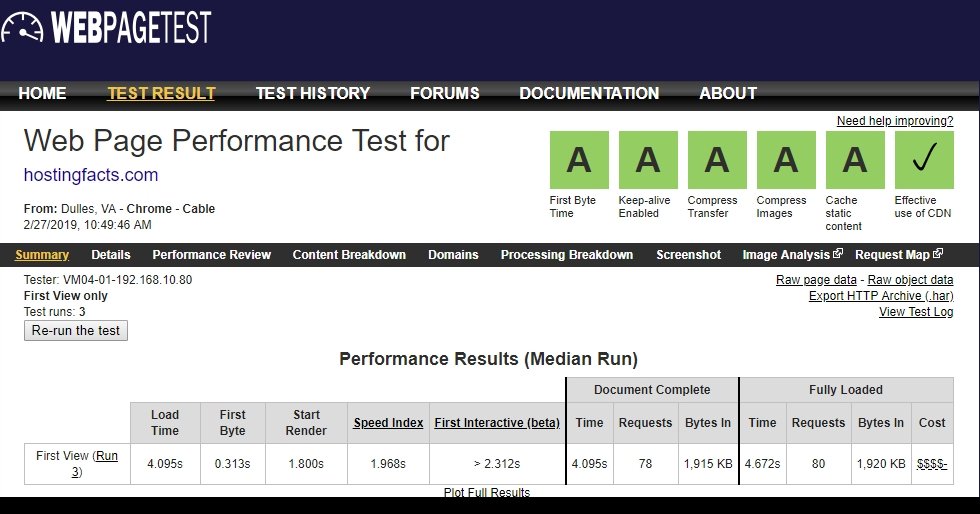Click the Speed Index column header link
The image size is (980, 514).
coord(388,423)
